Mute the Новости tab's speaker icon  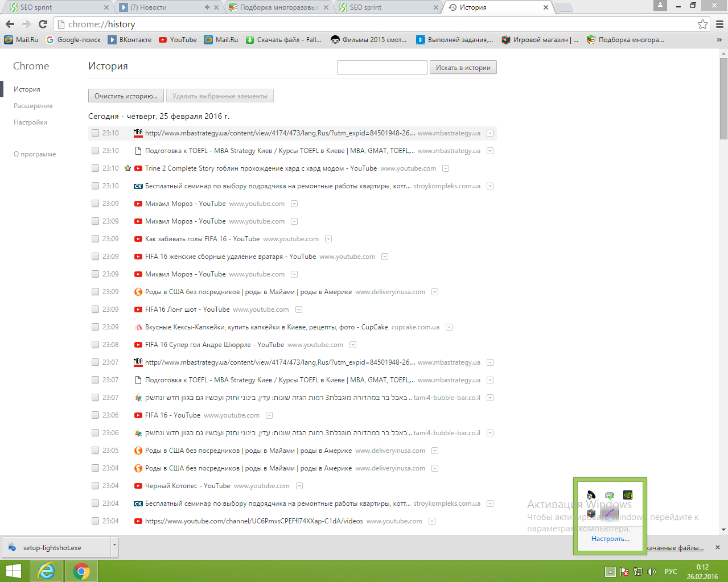(207, 7)
